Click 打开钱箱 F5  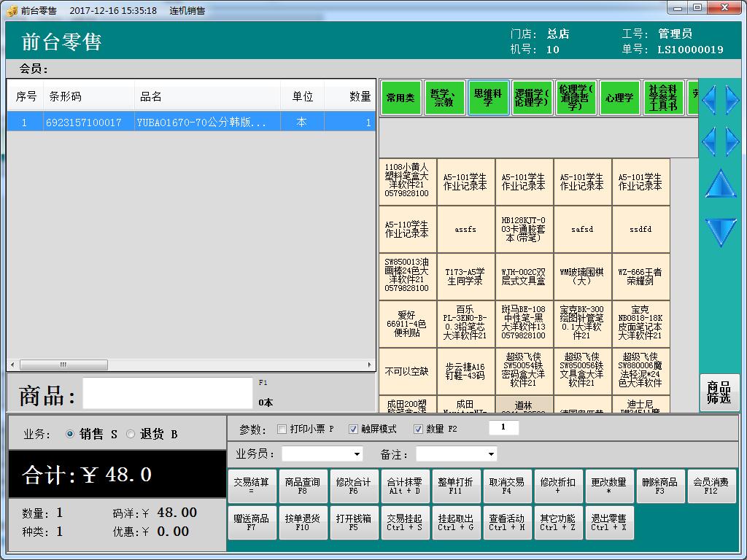click(x=354, y=523)
